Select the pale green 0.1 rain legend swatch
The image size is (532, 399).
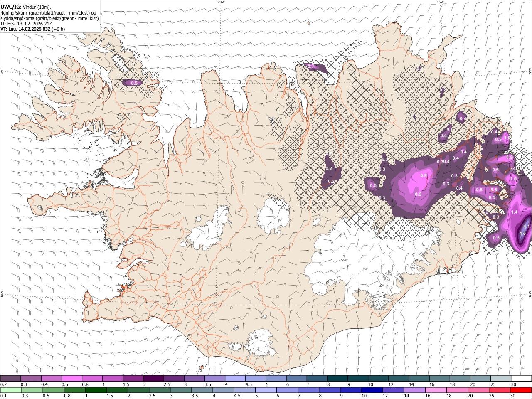click(x=11, y=390)
